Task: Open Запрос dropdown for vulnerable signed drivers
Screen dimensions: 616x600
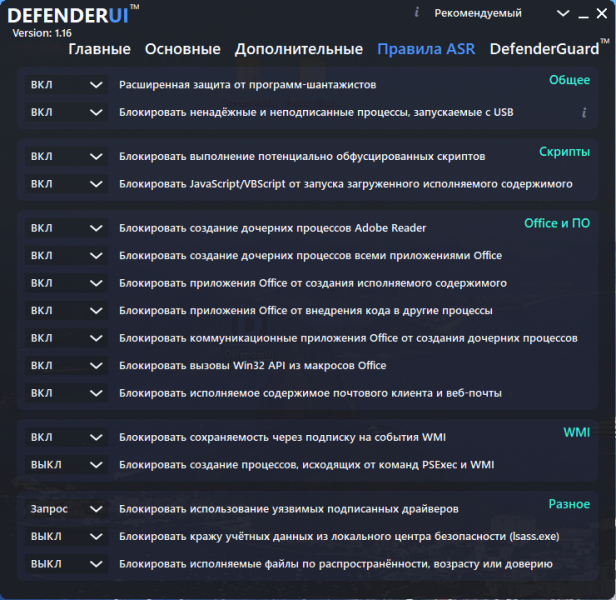Action: (66, 509)
